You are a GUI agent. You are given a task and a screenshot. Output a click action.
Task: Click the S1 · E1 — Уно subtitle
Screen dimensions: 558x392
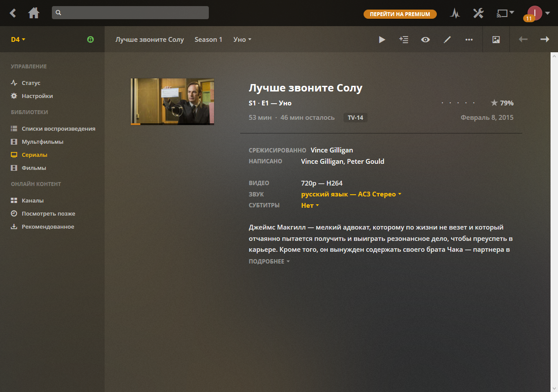coord(270,103)
